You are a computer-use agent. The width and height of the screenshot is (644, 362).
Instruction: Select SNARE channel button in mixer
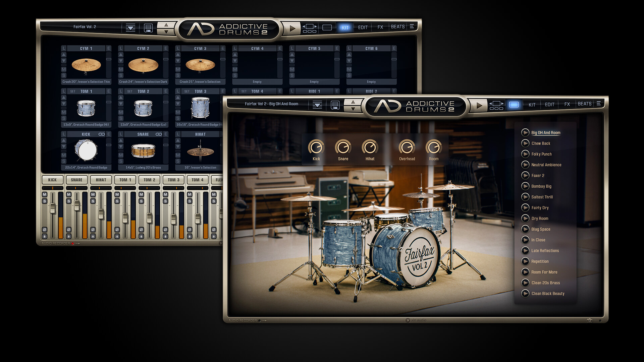[76, 180]
